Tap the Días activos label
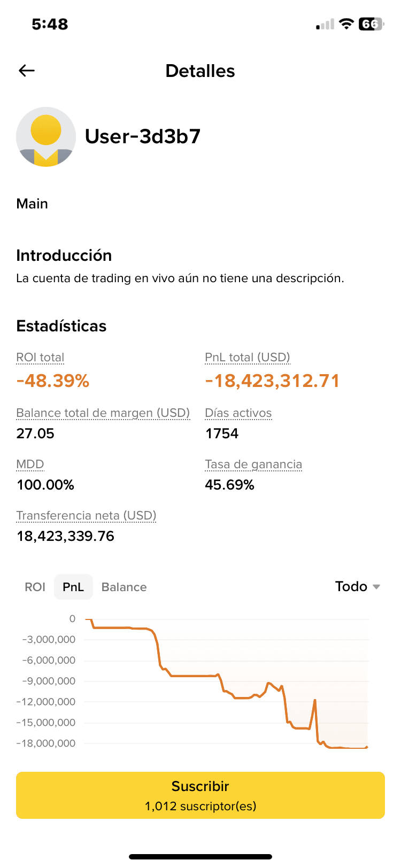The image size is (401, 868). [x=238, y=413]
